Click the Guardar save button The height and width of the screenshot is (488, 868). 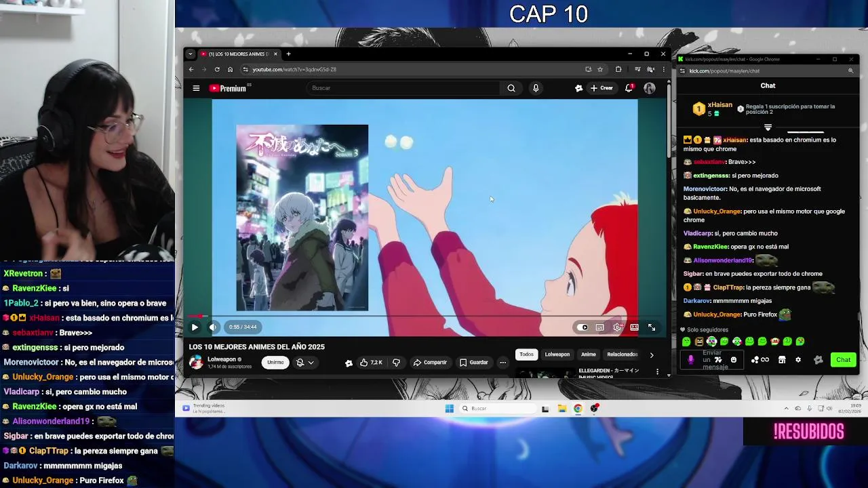[x=474, y=363]
